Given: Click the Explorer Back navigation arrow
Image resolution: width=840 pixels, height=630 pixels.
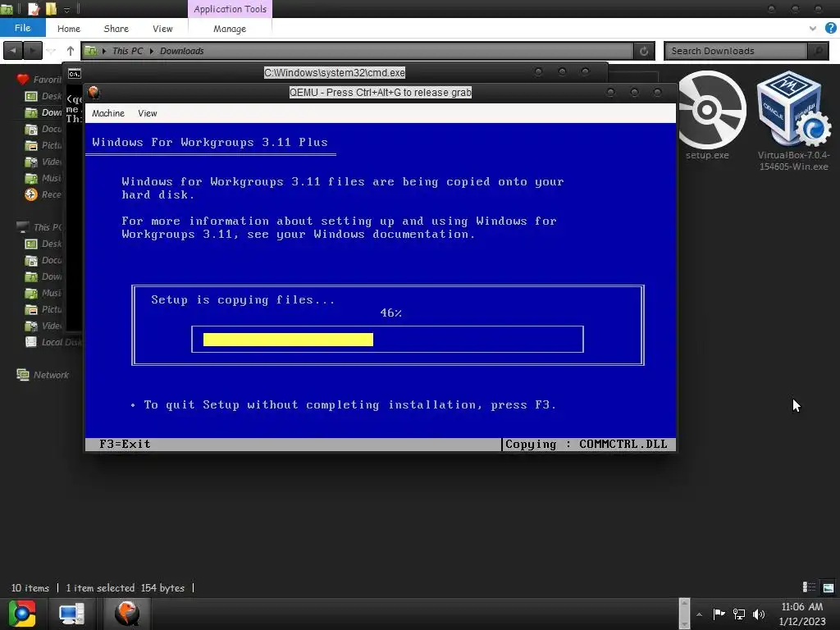Looking at the screenshot, I should pos(13,51).
